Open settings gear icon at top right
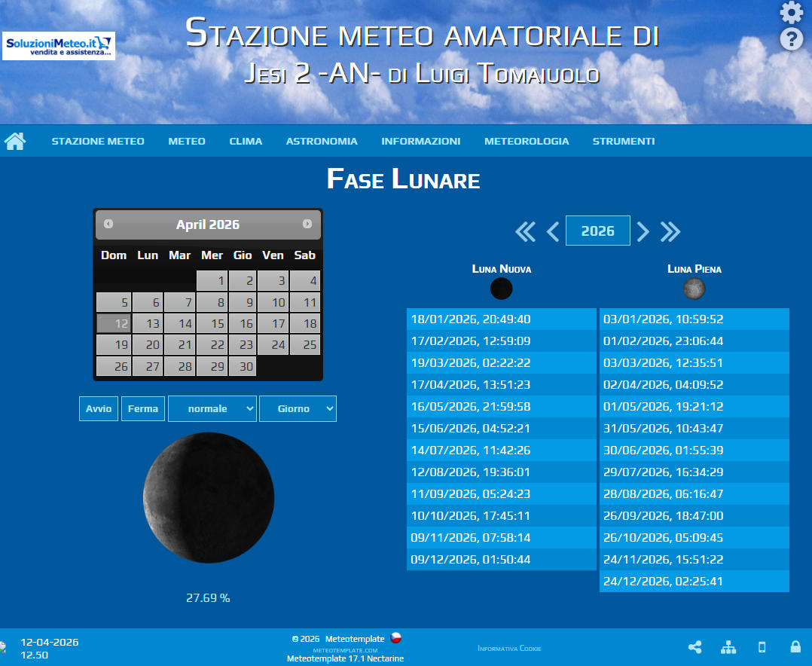 791,13
